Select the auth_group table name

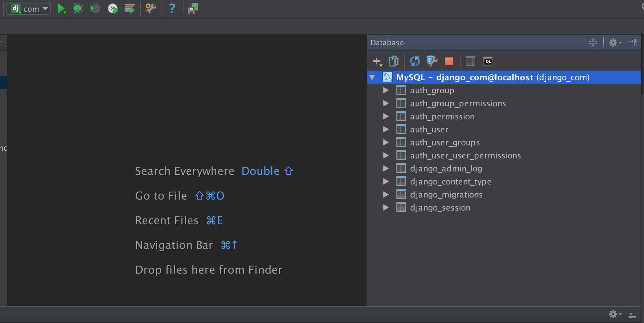tap(432, 91)
